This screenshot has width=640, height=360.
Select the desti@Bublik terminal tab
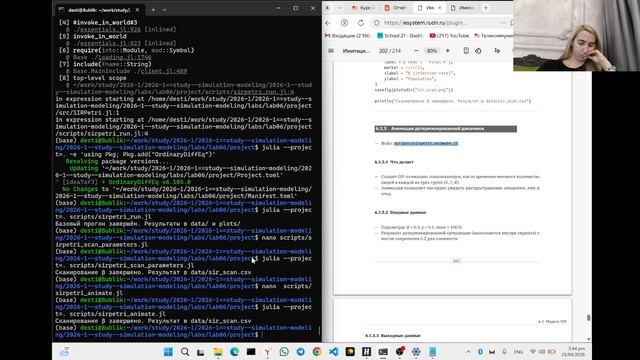click(x=99, y=10)
